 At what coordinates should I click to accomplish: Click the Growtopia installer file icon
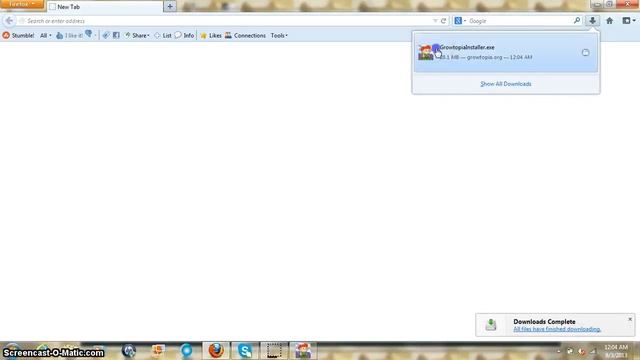point(426,53)
